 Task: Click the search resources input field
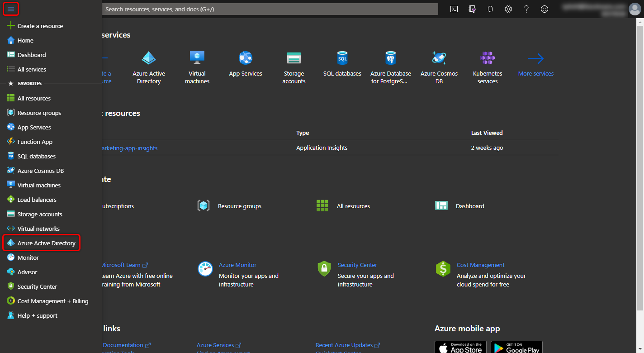coord(270,9)
